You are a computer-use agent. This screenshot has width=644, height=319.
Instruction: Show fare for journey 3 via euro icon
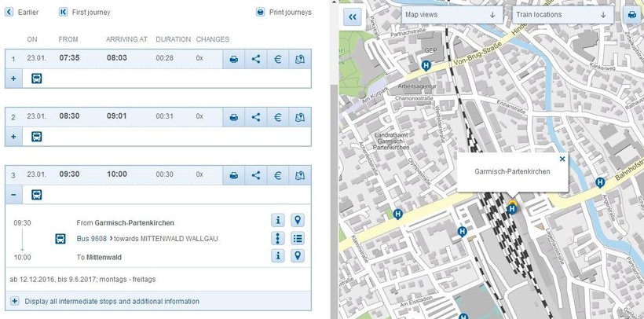(x=277, y=175)
